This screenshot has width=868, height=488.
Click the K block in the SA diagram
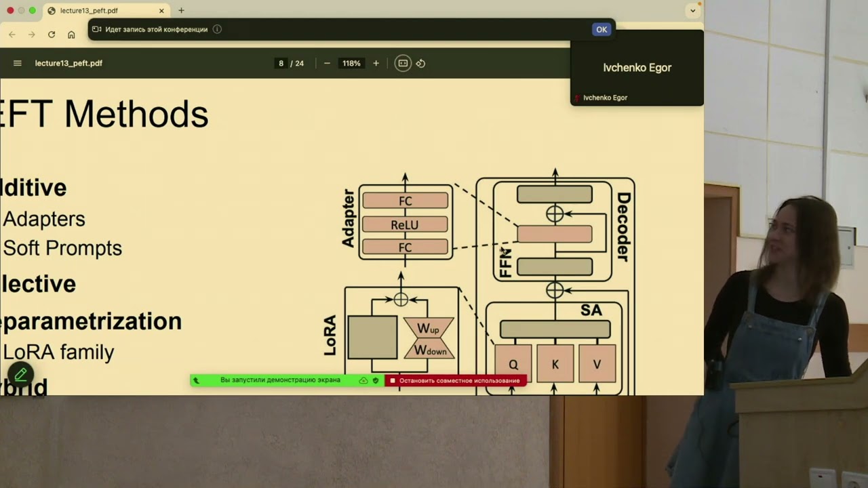(x=555, y=365)
